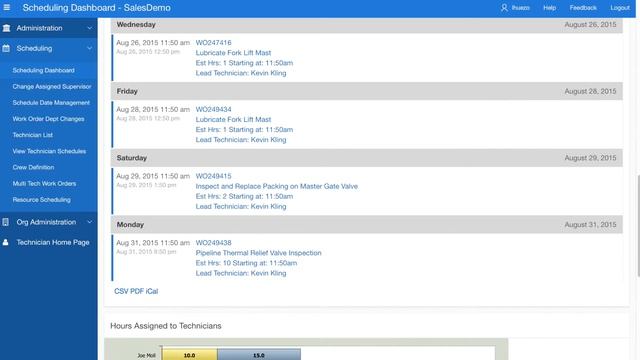Open Work Order Dept Changes
The image size is (640, 360).
pos(48,119)
